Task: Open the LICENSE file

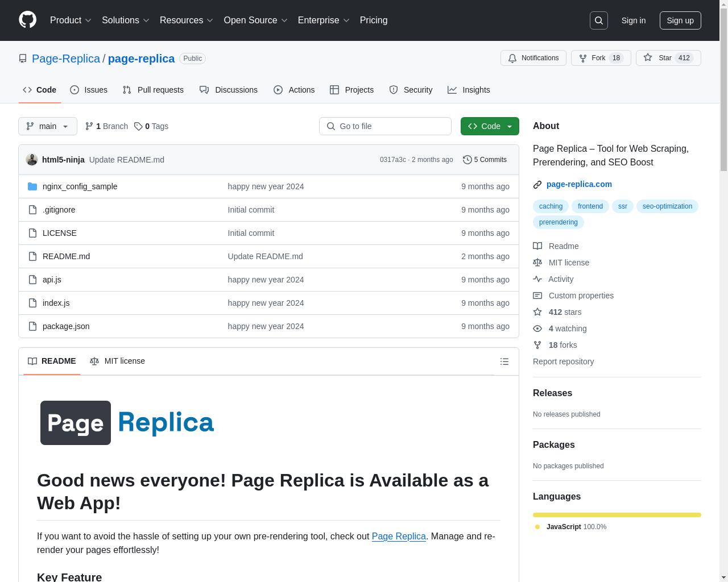Action: 59,233
